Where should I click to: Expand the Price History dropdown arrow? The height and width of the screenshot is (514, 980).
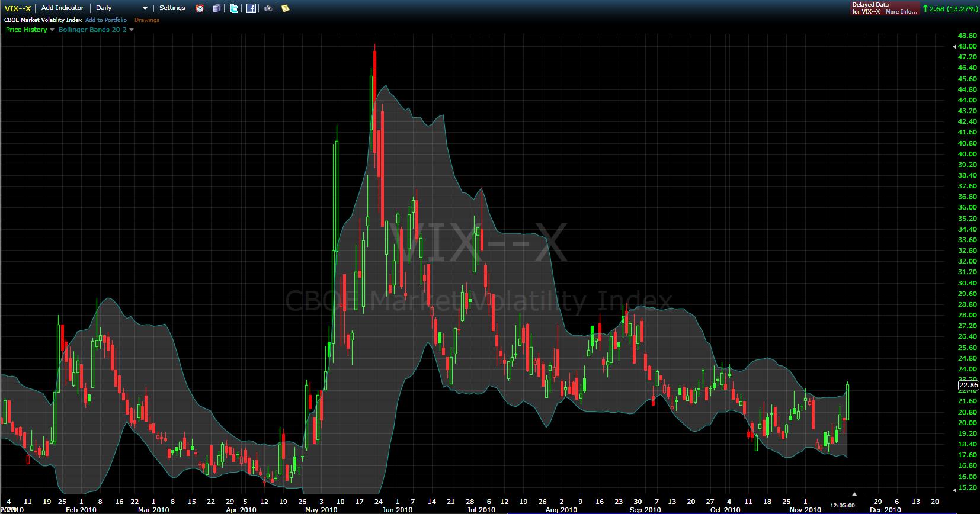(52, 30)
